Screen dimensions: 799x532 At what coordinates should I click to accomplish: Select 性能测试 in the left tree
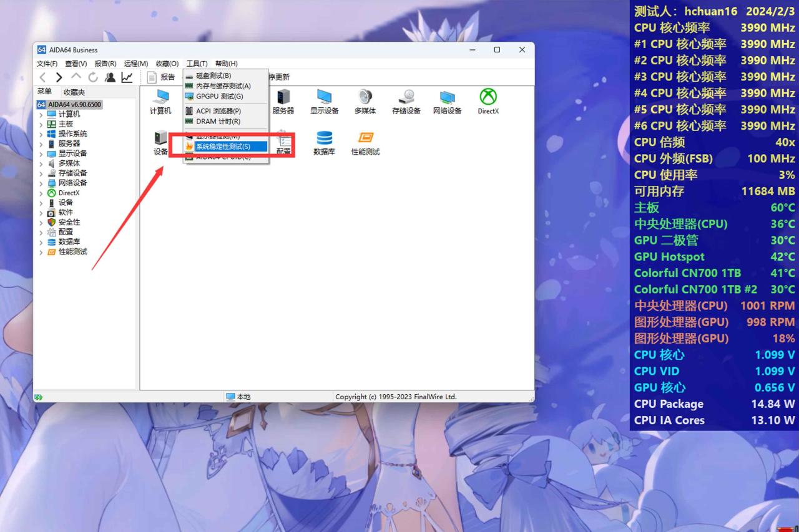point(72,252)
